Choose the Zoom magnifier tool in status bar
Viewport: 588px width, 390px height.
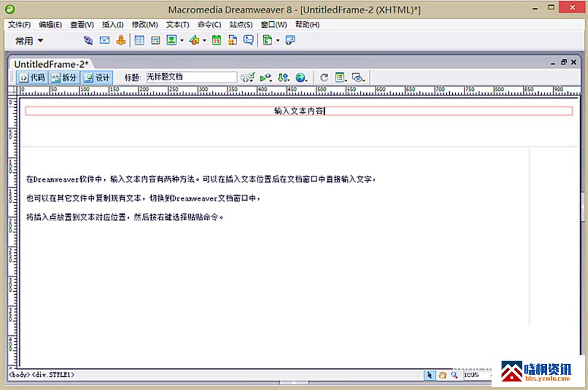(454, 375)
